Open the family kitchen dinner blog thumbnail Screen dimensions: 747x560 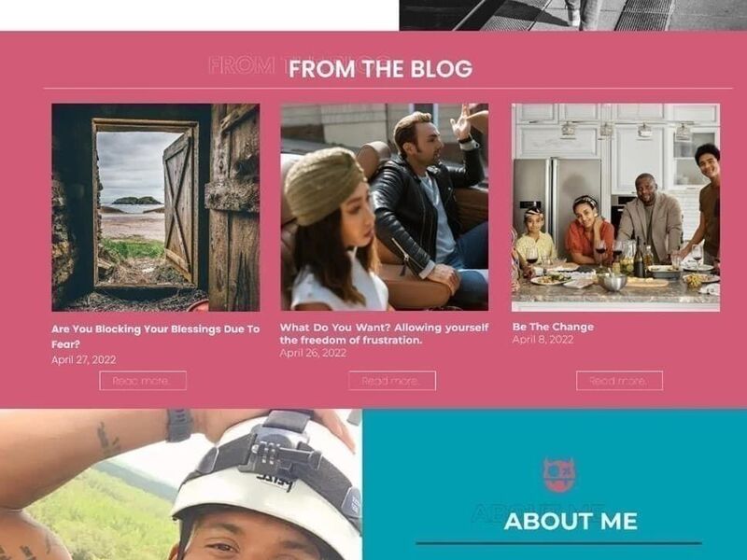click(x=615, y=207)
